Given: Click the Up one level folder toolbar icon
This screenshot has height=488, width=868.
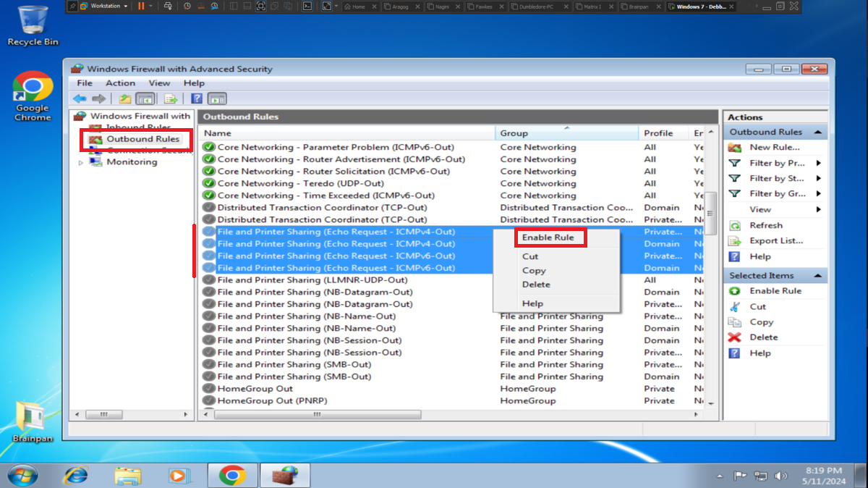Looking at the screenshot, I should [125, 98].
